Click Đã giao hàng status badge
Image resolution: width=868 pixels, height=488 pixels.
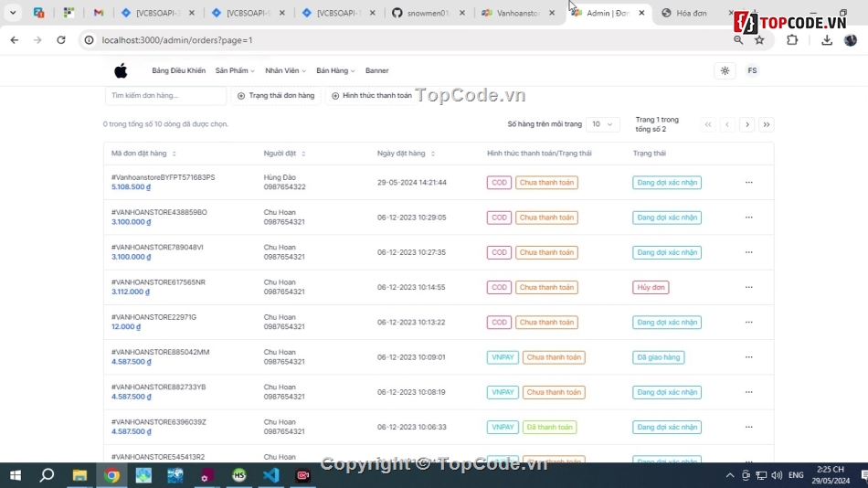658,357
